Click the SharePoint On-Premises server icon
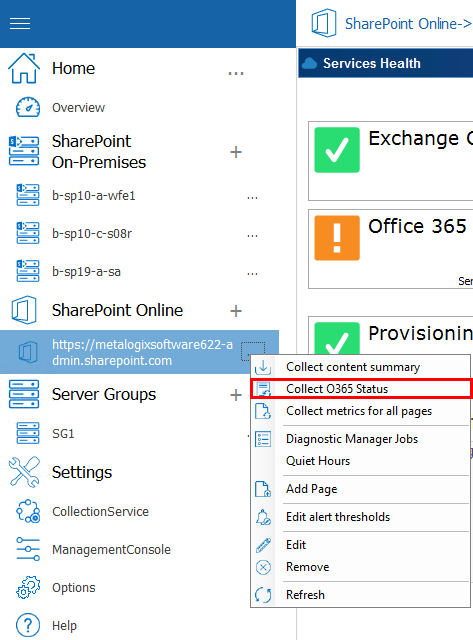 24,151
